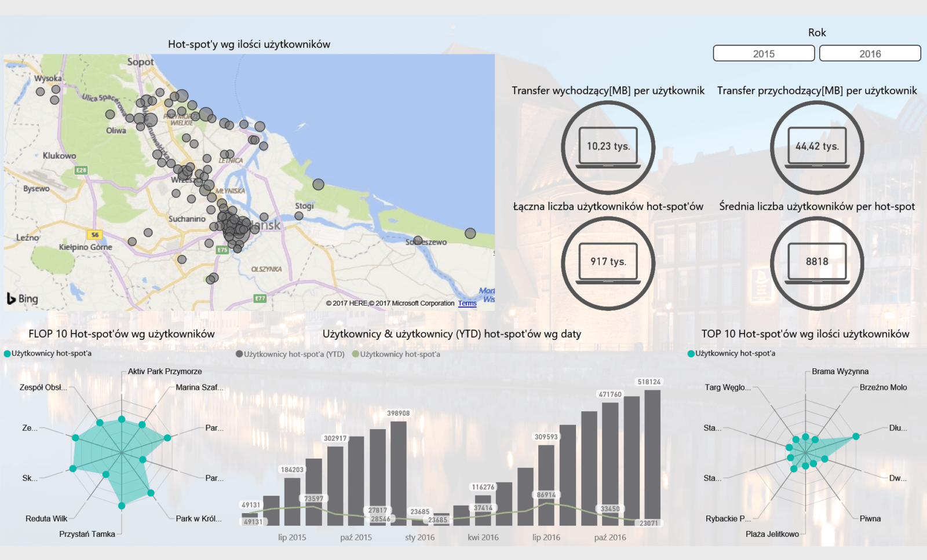The image size is (927, 560).
Task: Select the 2016 year slicer button
Action: pyautogui.click(x=870, y=53)
